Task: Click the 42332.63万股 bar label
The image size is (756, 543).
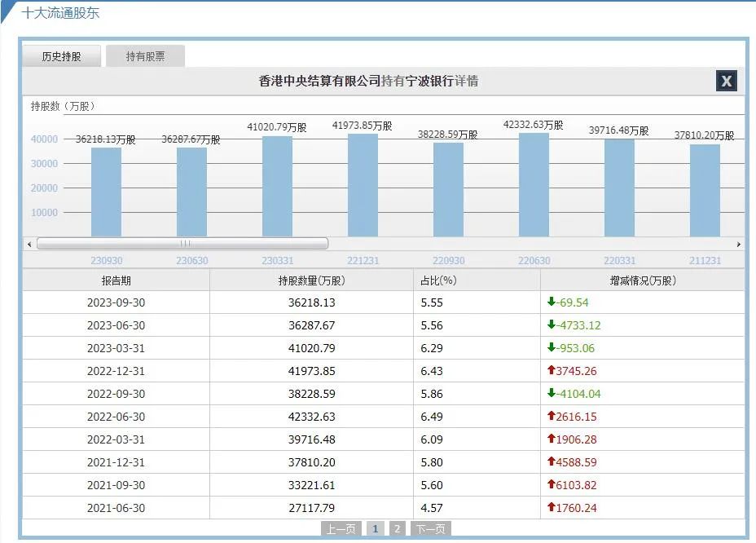Action: pyautogui.click(x=534, y=125)
